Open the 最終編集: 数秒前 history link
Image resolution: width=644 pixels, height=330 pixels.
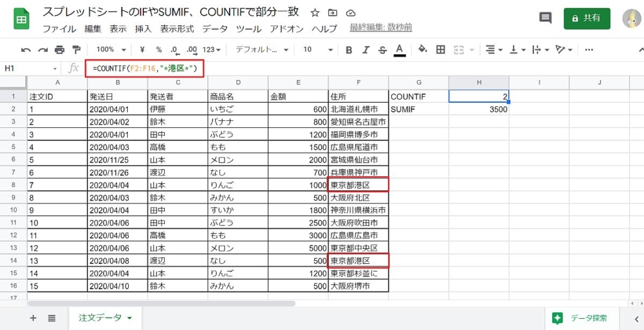pyautogui.click(x=381, y=28)
